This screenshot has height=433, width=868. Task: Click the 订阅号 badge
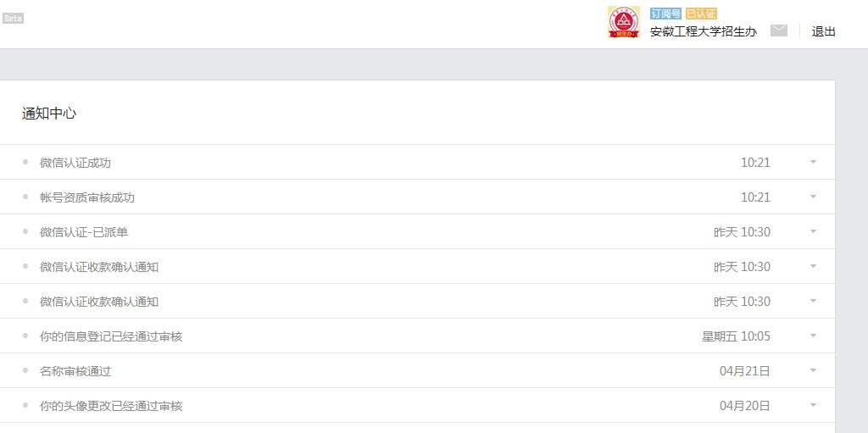point(665,14)
